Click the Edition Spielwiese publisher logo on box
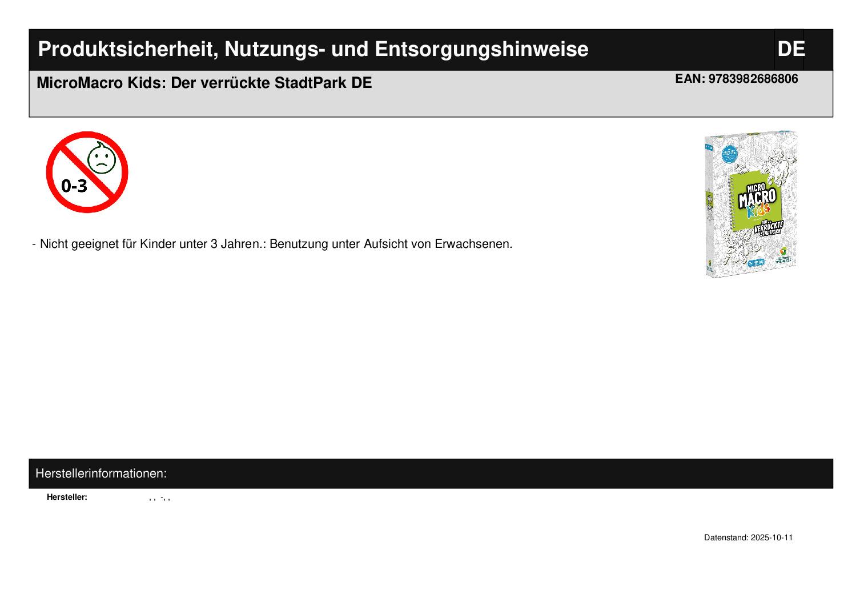Image resolution: width=868 pixels, height=614 pixels. pyautogui.click(x=783, y=255)
